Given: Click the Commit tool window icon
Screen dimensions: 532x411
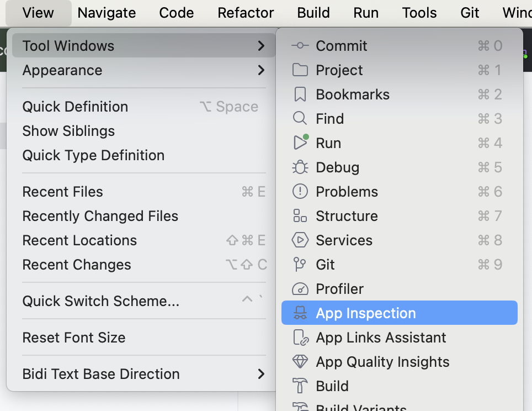Looking at the screenshot, I should [x=300, y=46].
